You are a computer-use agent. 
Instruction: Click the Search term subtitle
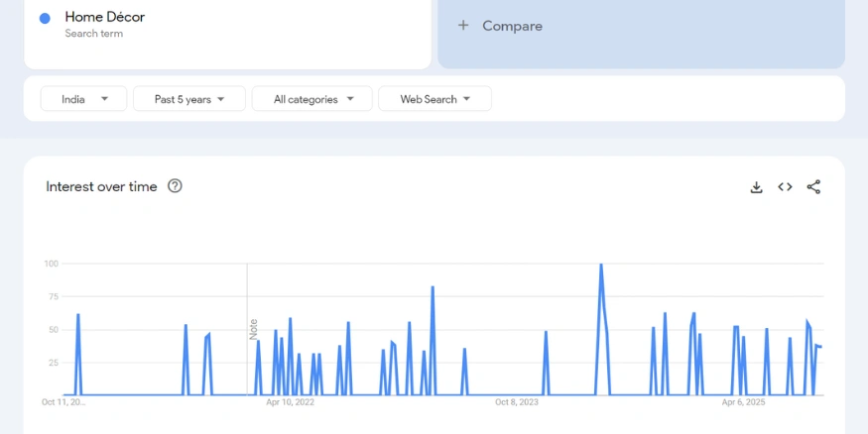[x=93, y=33]
